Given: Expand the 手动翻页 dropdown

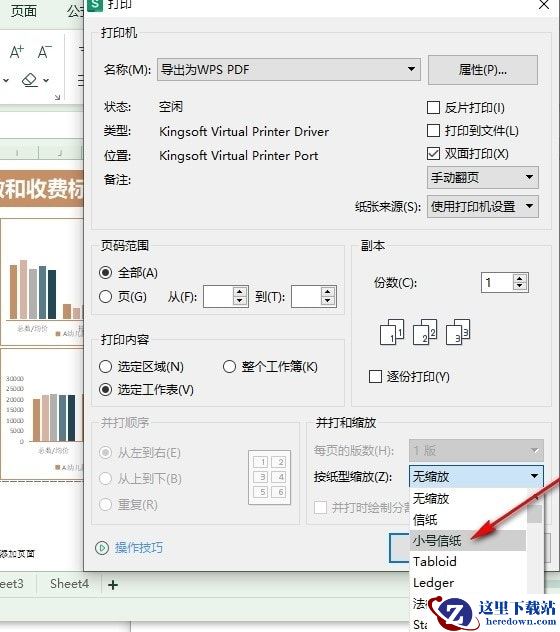Looking at the screenshot, I should point(483,177).
